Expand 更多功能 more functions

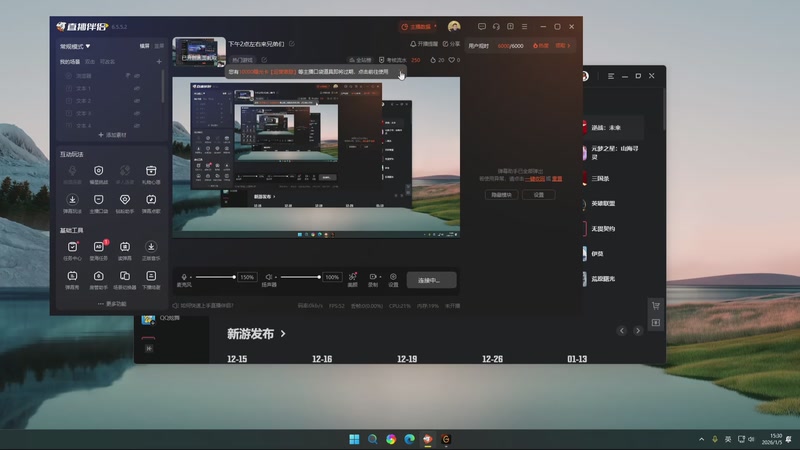click(x=112, y=304)
